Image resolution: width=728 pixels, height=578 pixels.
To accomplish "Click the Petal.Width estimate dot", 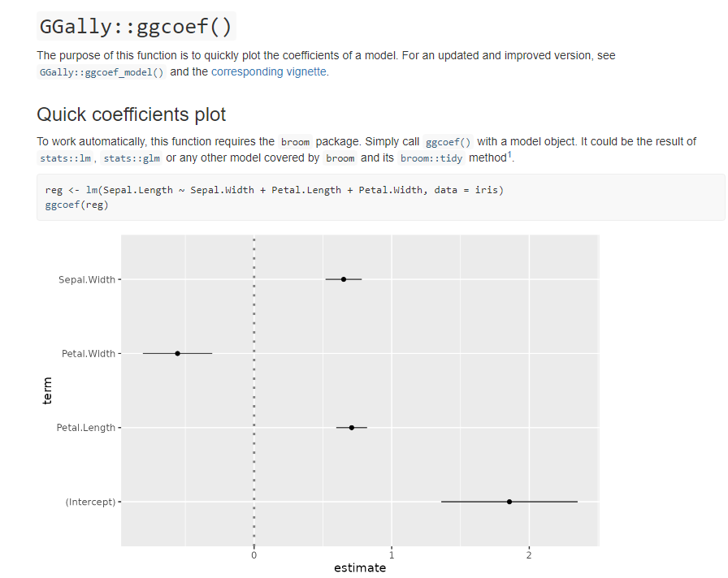I will [177, 353].
